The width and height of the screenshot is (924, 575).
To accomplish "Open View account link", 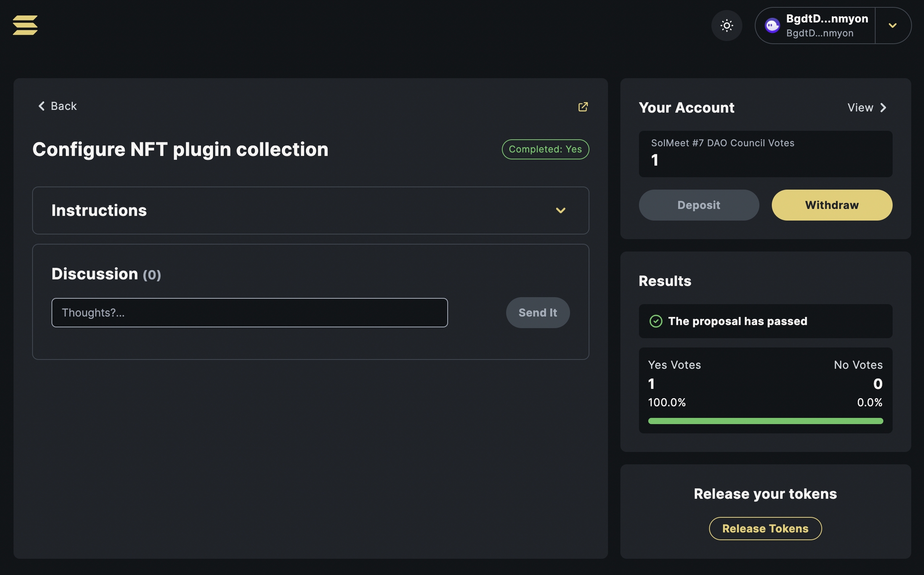I will tap(860, 107).
